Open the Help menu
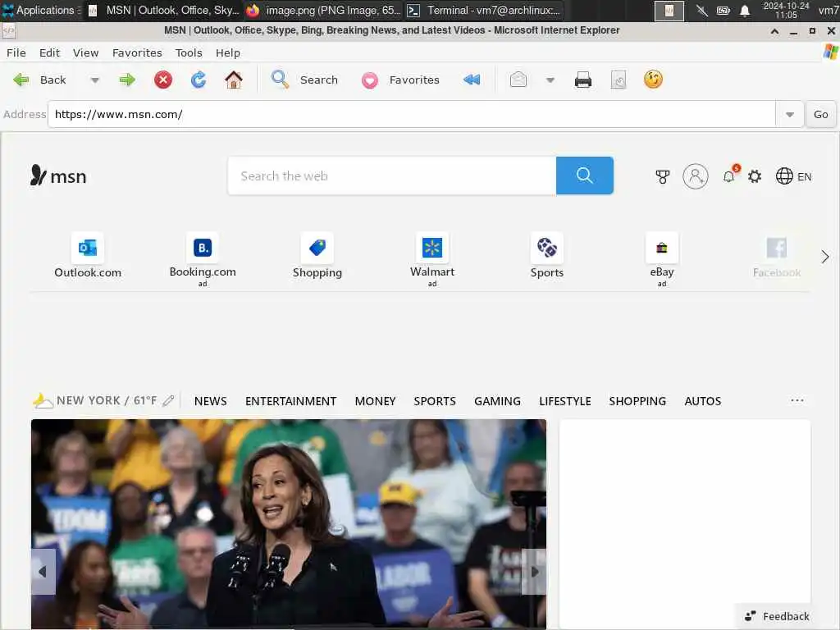Screen dimensions: 840x630 [228, 52]
